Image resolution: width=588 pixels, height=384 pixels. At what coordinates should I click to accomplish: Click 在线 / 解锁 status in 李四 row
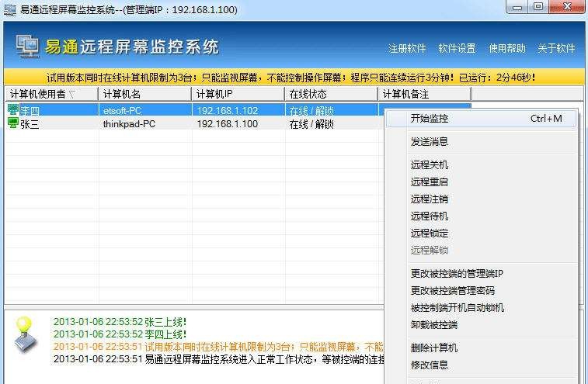[x=311, y=111]
